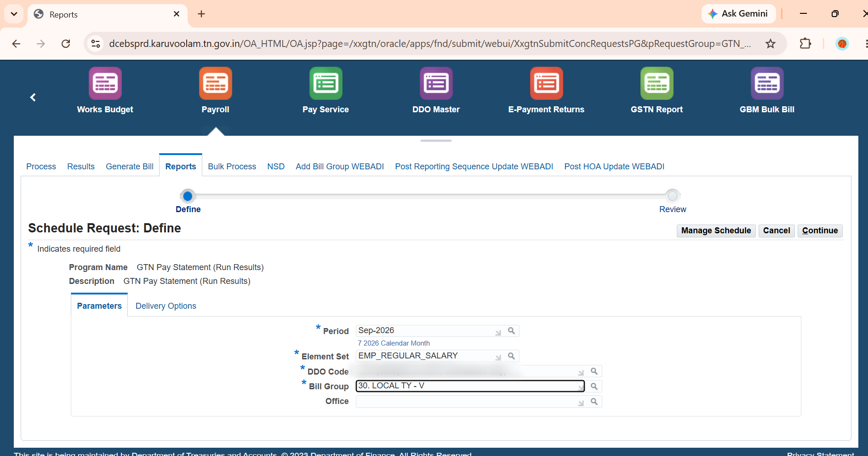Expand the Period field dropdown arrow

coord(498,333)
